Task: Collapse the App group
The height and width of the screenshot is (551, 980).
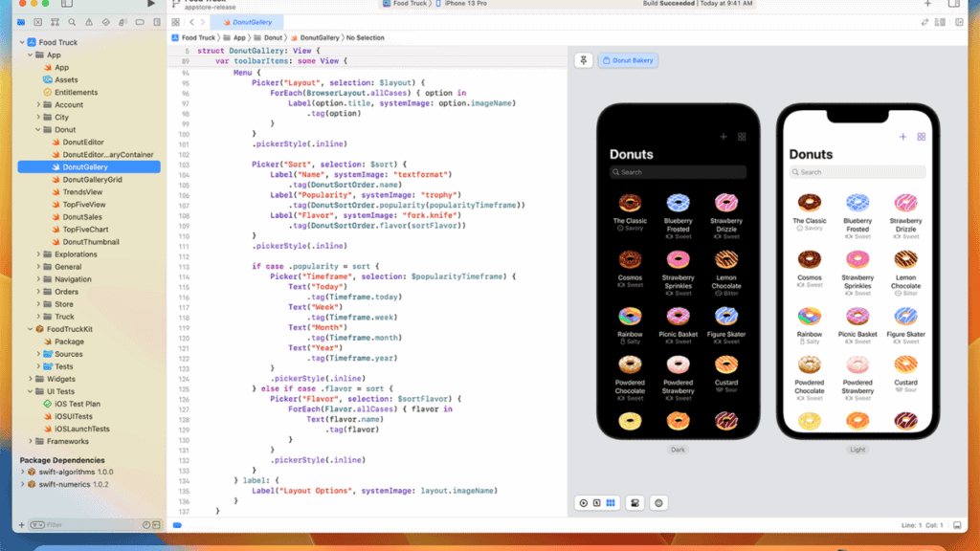Action: point(30,55)
